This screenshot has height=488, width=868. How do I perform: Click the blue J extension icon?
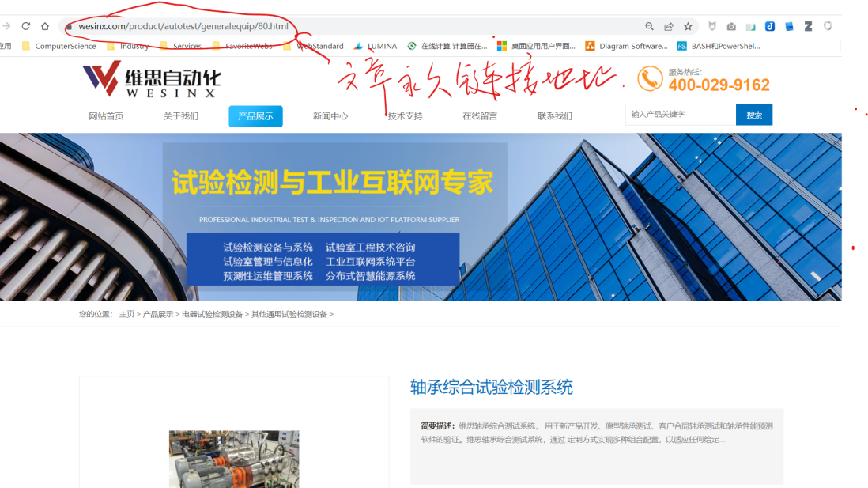click(x=770, y=26)
